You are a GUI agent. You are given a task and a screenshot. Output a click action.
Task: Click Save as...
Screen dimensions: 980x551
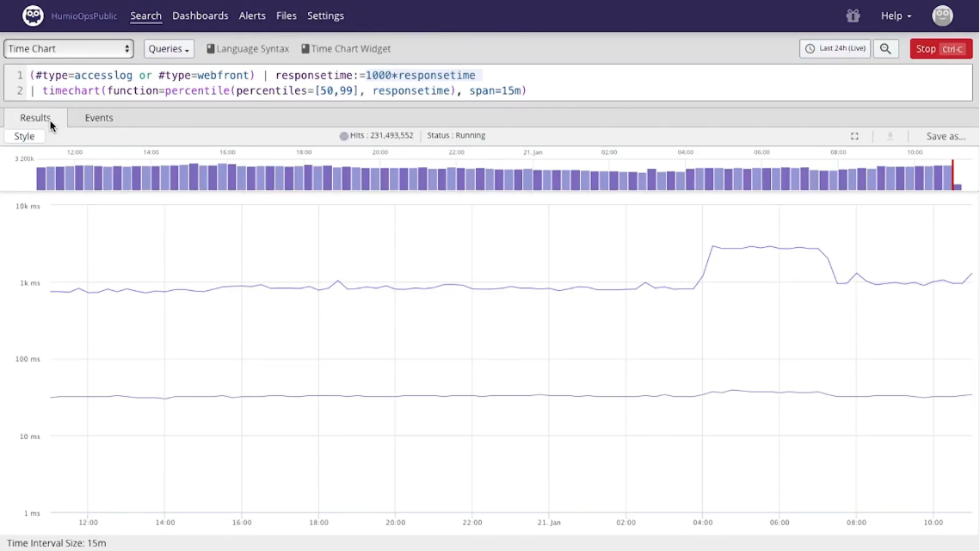(x=946, y=136)
